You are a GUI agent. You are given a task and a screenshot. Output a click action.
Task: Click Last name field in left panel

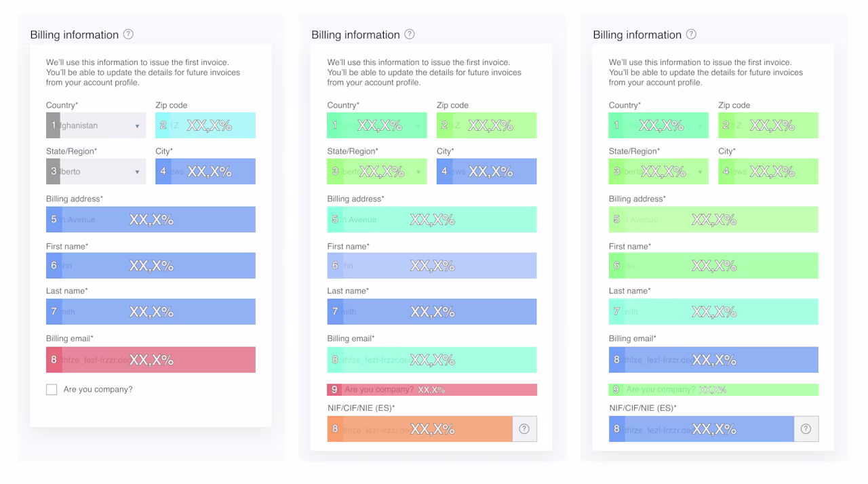pyautogui.click(x=151, y=312)
